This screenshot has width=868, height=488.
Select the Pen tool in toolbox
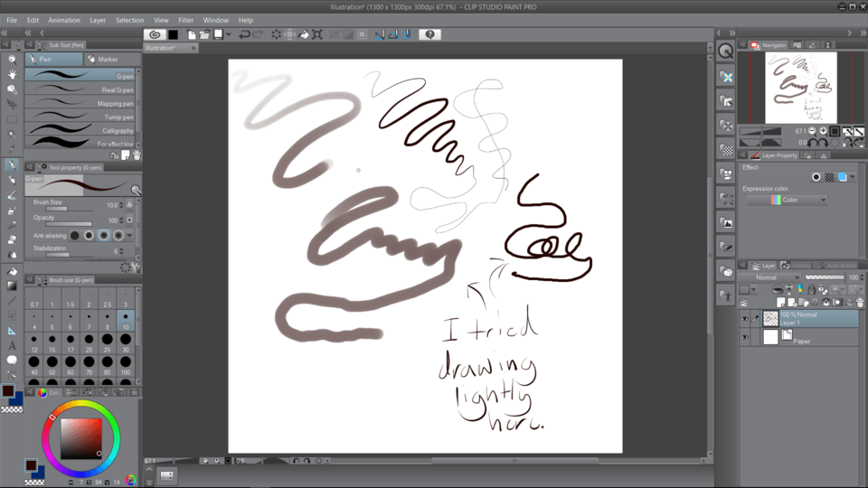pyautogui.click(x=12, y=164)
